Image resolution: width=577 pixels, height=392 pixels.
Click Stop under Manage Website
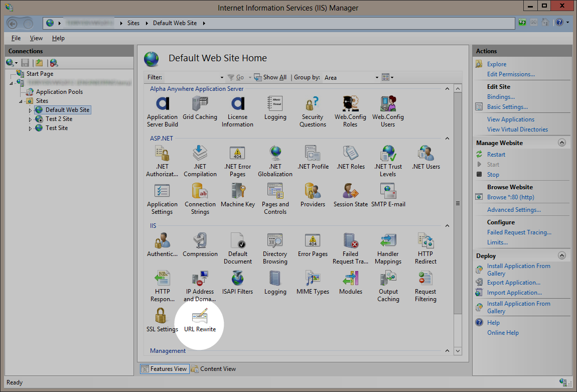coord(493,175)
